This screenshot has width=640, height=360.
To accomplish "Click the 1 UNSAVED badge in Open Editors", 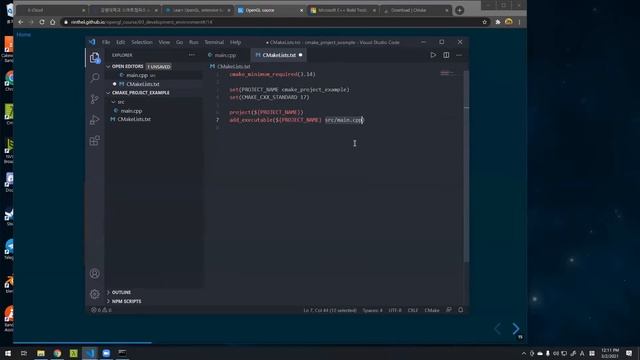I will click(x=159, y=67).
